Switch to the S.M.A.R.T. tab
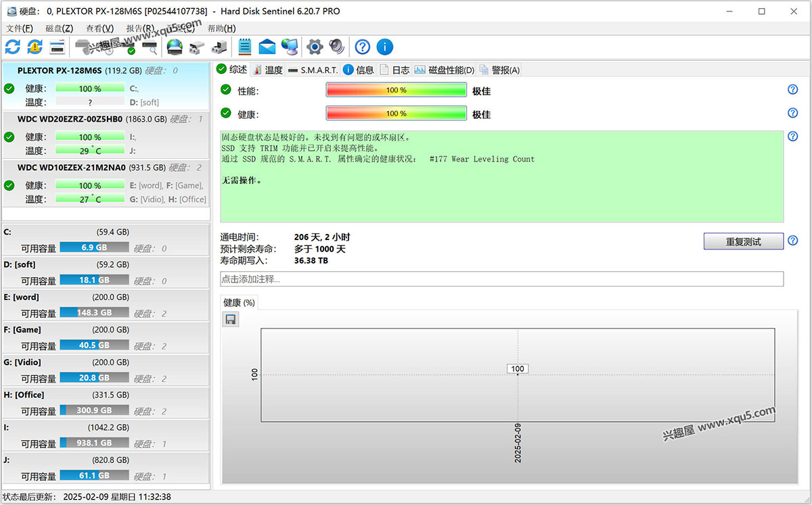This screenshot has width=812, height=505. tap(313, 70)
